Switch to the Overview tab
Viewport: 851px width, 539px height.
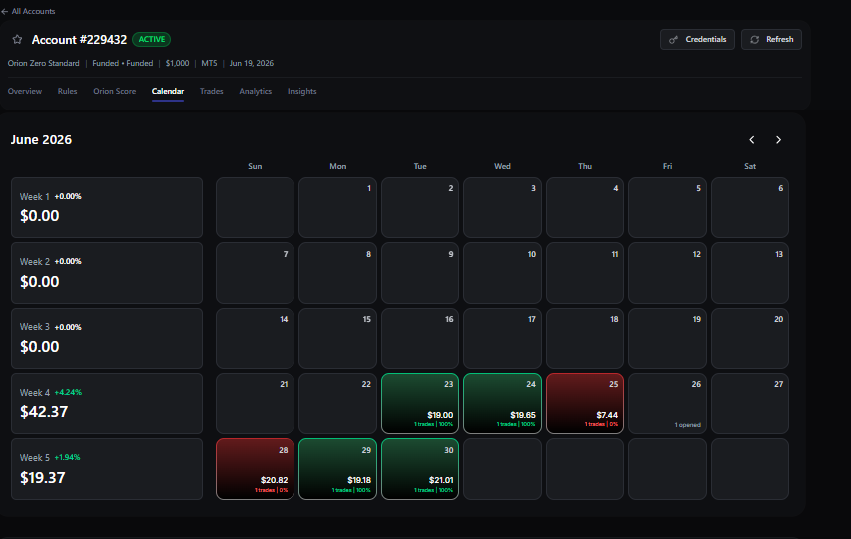point(25,91)
